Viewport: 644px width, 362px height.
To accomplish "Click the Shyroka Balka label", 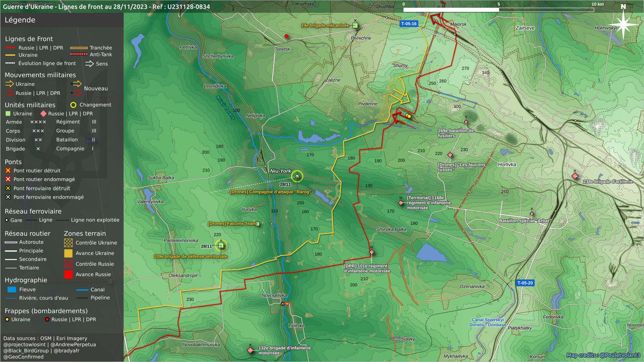I will (391, 229).
